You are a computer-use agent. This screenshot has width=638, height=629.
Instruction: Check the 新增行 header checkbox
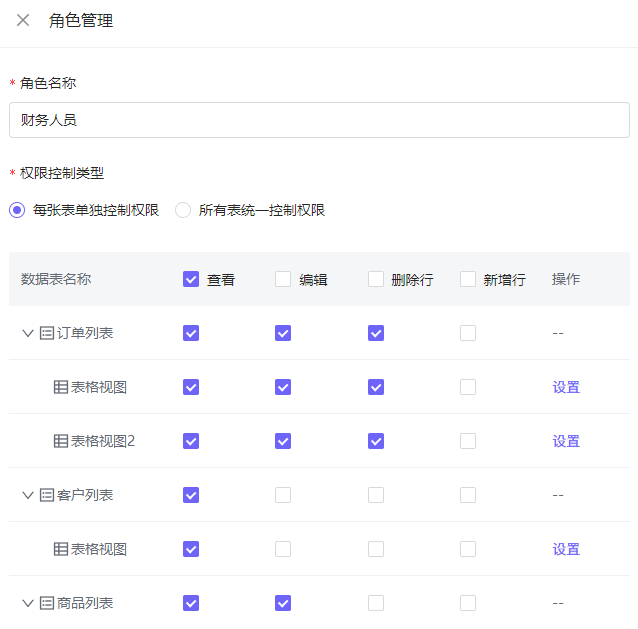[x=468, y=279]
